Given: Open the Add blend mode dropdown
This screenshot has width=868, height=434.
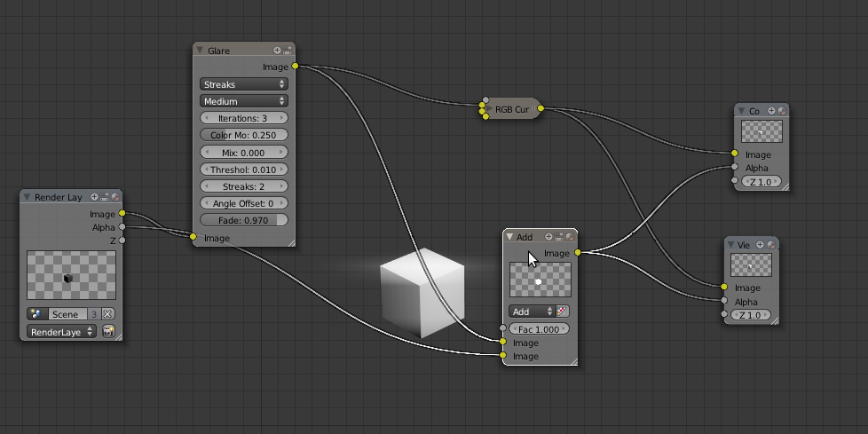Looking at the screenshot, I should click(x=532, y=312).
